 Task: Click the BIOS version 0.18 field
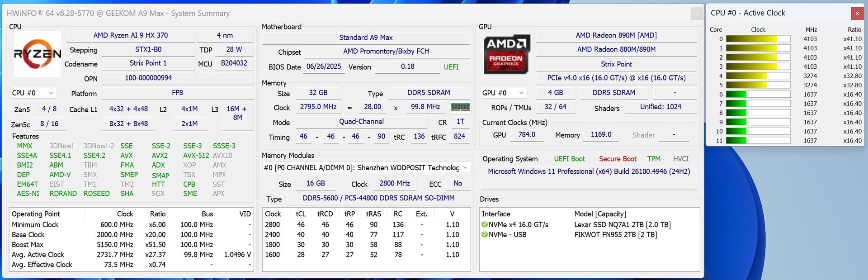tap(407, 66)
